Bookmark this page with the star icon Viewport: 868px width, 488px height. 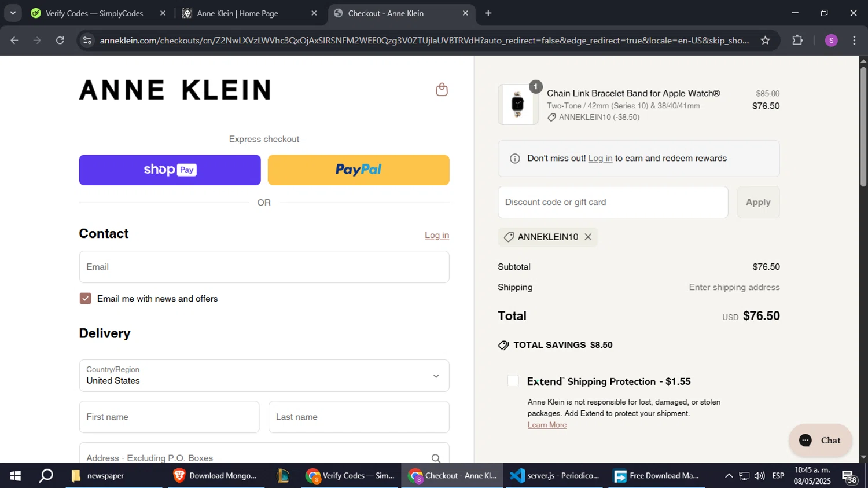coord(765,40)
